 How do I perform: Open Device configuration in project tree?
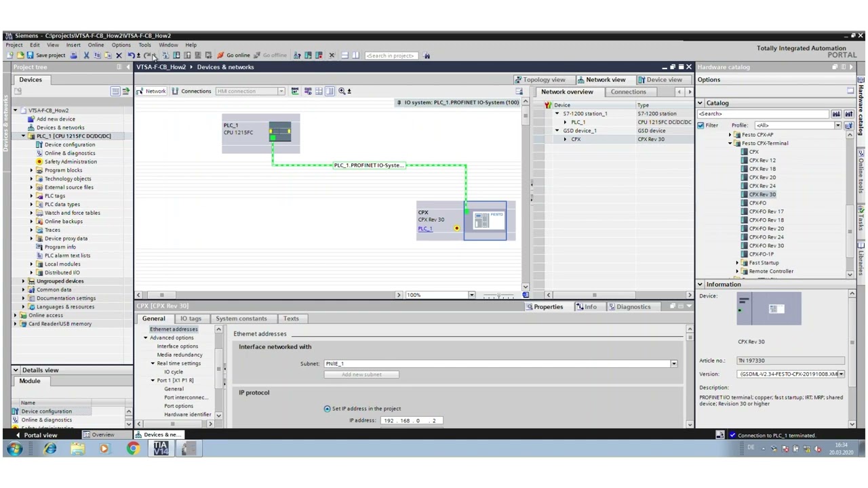(x=70, y=144)
